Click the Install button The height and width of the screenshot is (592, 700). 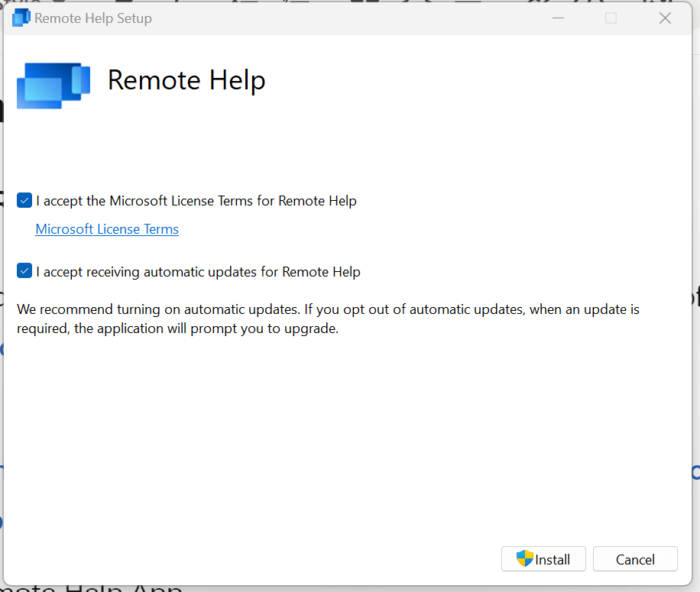click(x=543, y=559)
